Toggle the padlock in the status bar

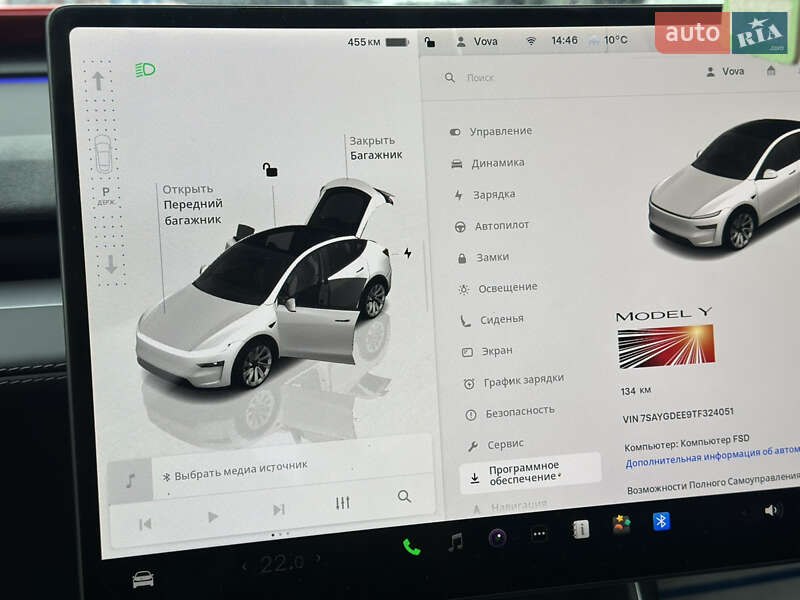(430, 42)
